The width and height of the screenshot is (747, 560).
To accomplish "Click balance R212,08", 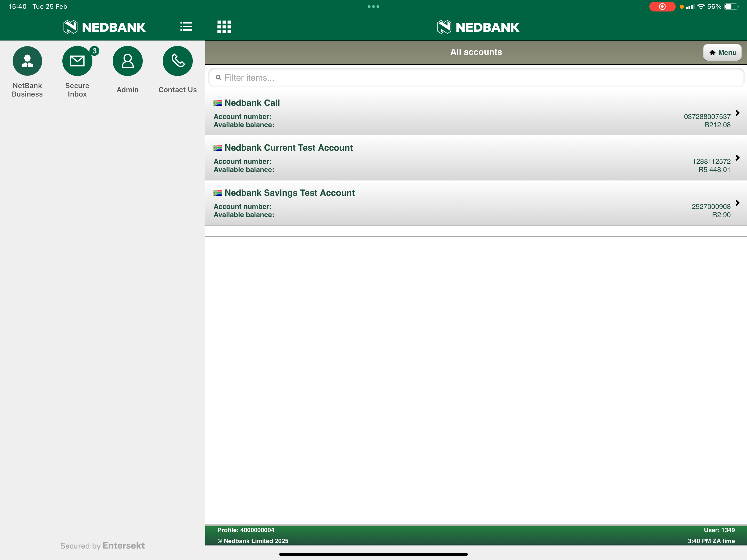I will point(717,125).
